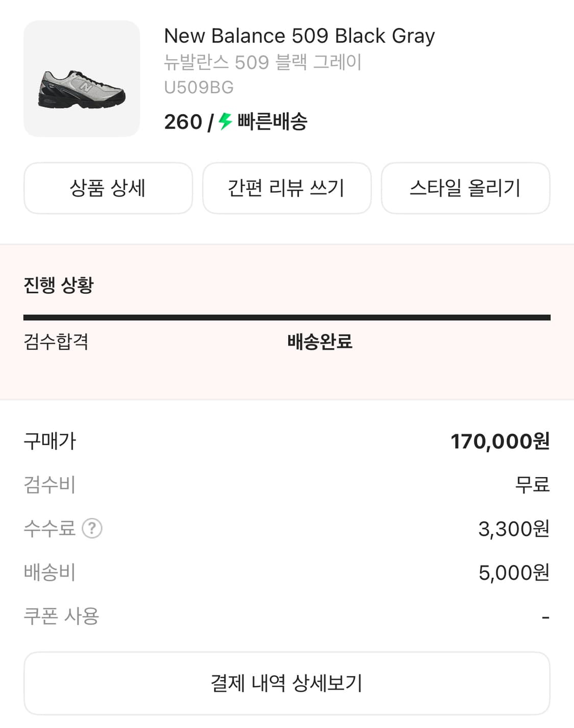Click the black delivery progress bar
This screenshot has height=728, width=574.
pos(287,318)
